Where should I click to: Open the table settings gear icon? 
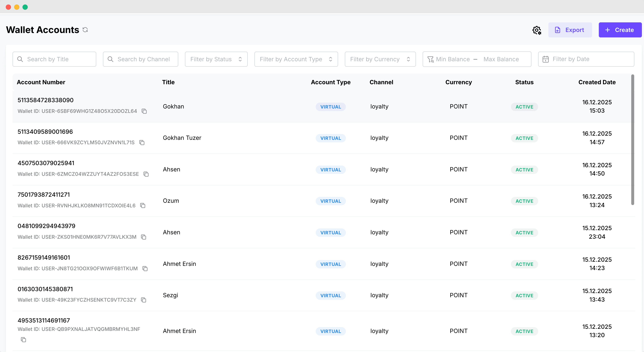pyautogui.click(x=536, y=30)
